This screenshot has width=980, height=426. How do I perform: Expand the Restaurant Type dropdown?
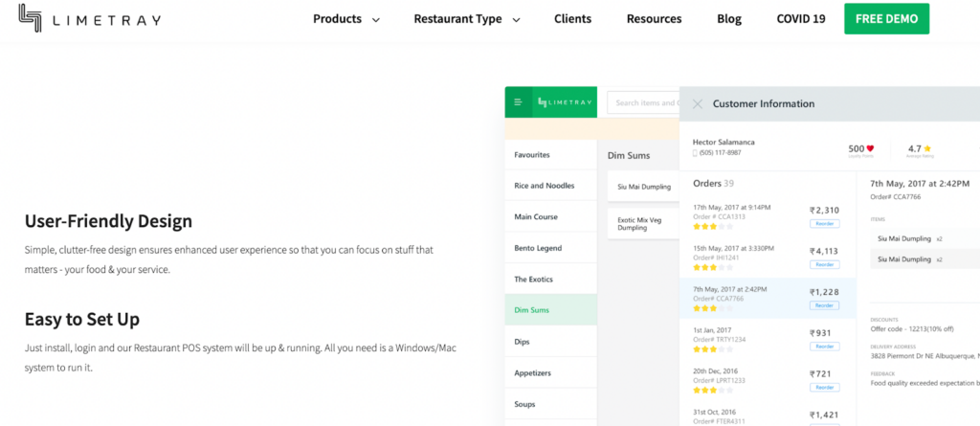point(467,19)
